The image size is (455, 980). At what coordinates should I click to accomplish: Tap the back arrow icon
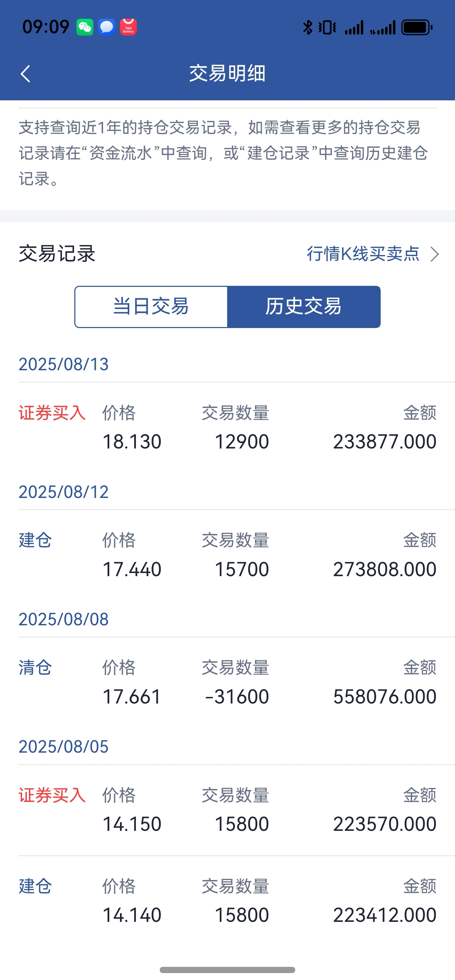pyautogui.click(x=26, y=73)
